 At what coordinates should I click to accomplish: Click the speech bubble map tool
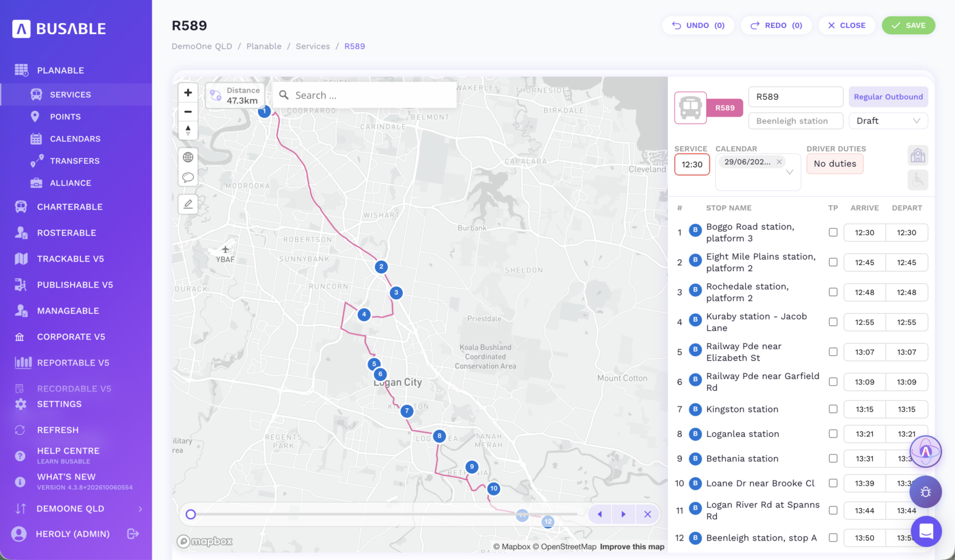point(188,177)
